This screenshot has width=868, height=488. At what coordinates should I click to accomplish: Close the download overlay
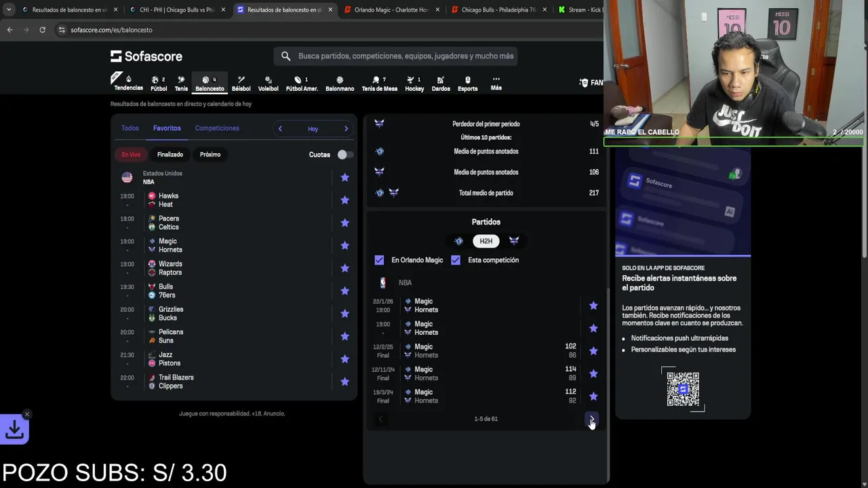click(x=27, y=414)
